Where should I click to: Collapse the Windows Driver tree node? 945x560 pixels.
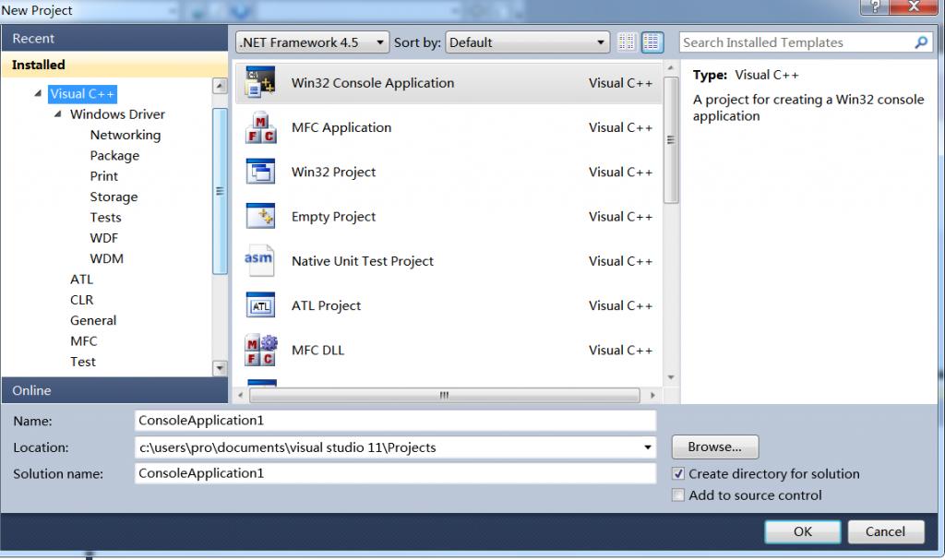58,113
